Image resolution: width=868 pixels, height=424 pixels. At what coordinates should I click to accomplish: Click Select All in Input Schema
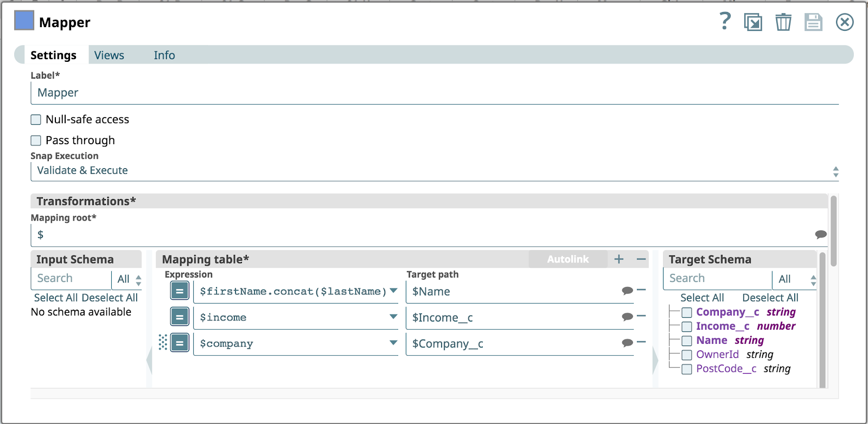pos(56,298)
